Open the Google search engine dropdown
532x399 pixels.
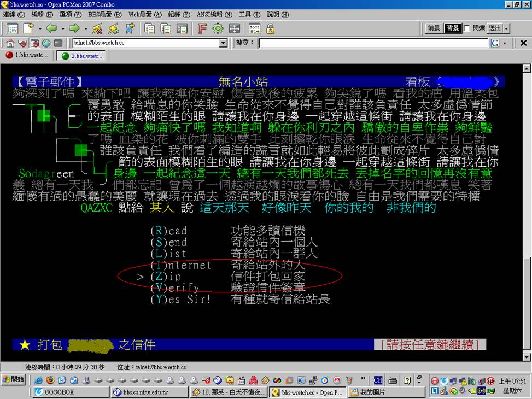coord(505,43)
